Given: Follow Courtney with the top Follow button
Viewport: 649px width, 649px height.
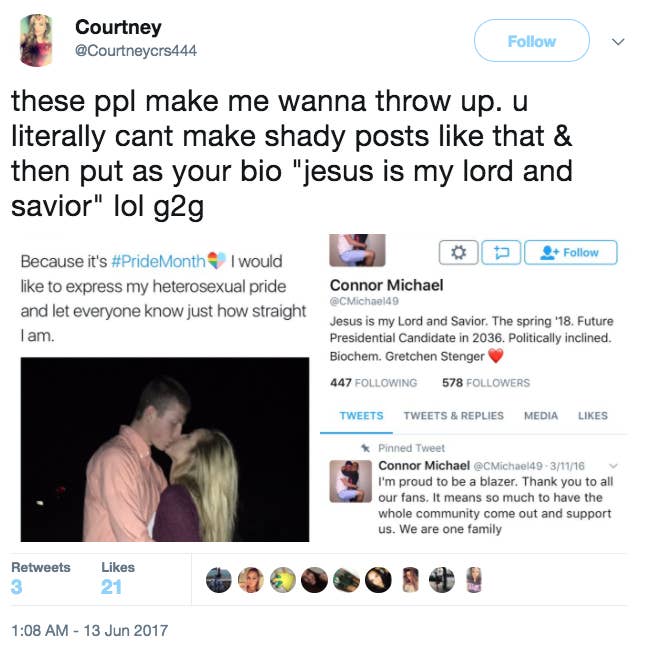Looking at the screenshot, I should click(531, 41).
